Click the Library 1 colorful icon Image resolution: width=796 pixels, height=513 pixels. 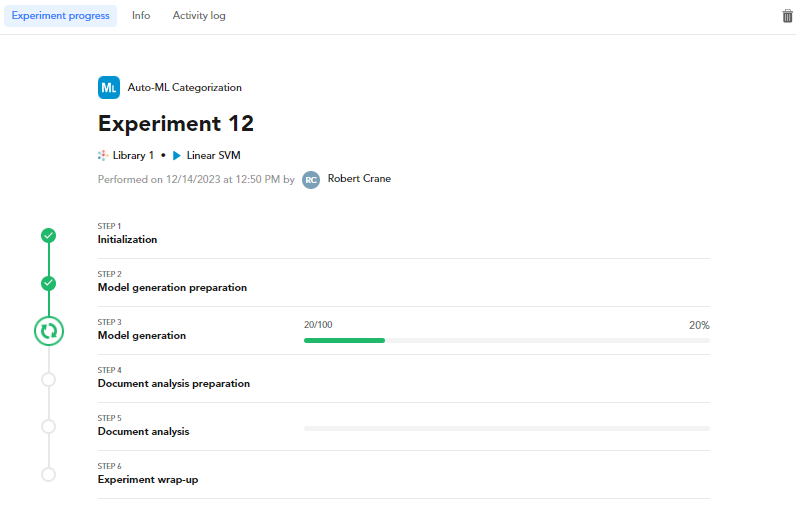pyautogui.click(x=103, y=156)
